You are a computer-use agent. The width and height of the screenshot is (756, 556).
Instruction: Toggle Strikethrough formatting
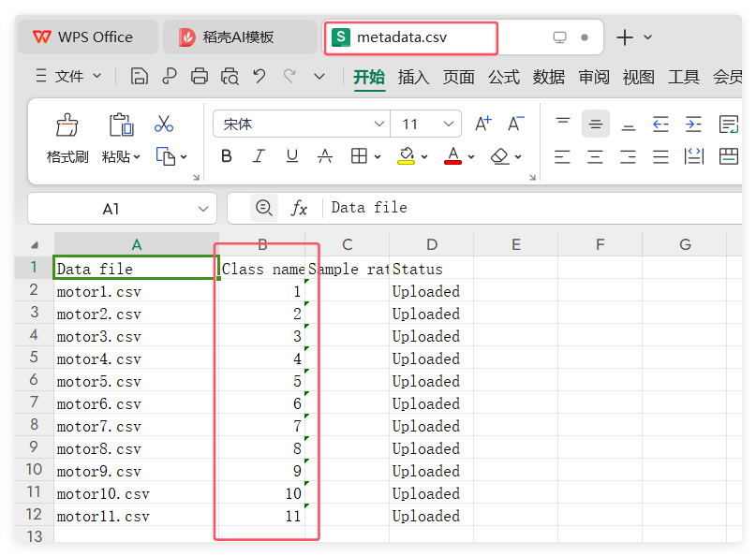click(324, 156)
